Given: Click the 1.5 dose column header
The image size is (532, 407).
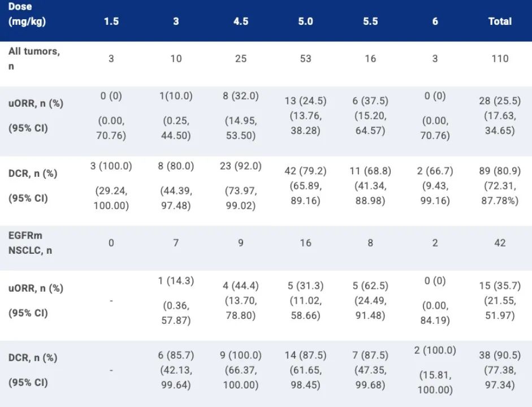Looking at the screenshot, I should (111, 21).
